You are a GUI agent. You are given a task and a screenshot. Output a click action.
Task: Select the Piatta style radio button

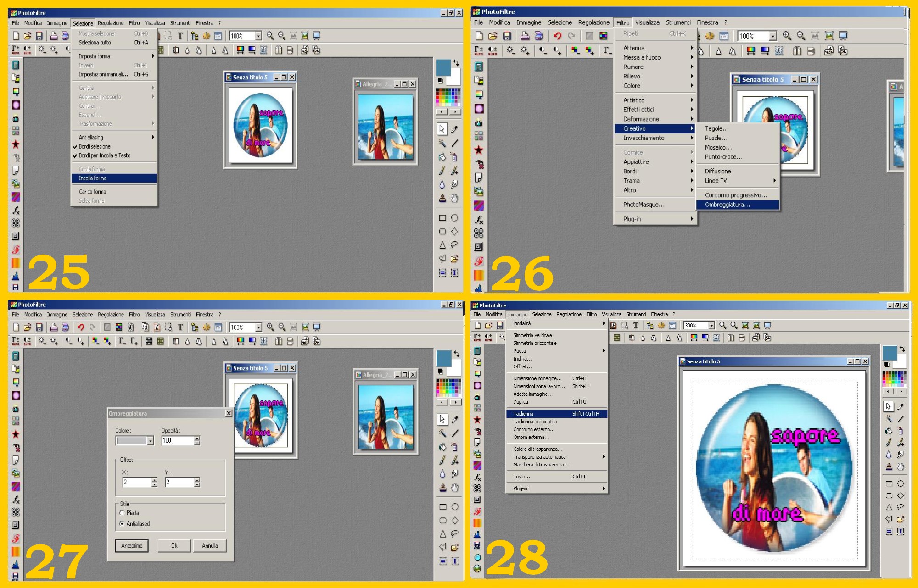point(122,513)
